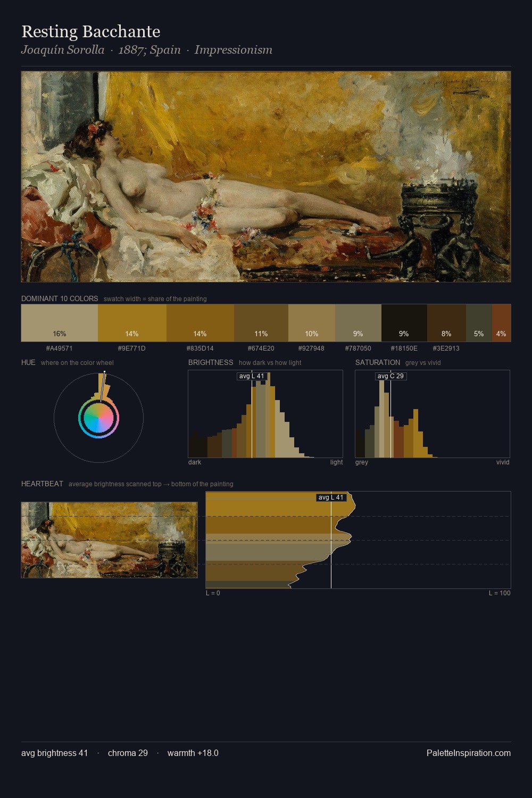Click 'chroma 29' in the footer
Image resolution: width=532 pixels, height=798 pixels.
point(128,753)
